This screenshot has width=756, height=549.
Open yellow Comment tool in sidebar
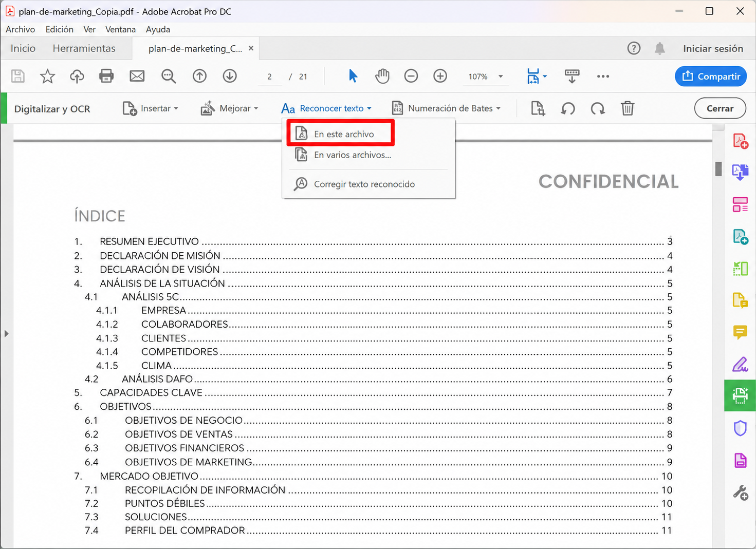(740, 332)
